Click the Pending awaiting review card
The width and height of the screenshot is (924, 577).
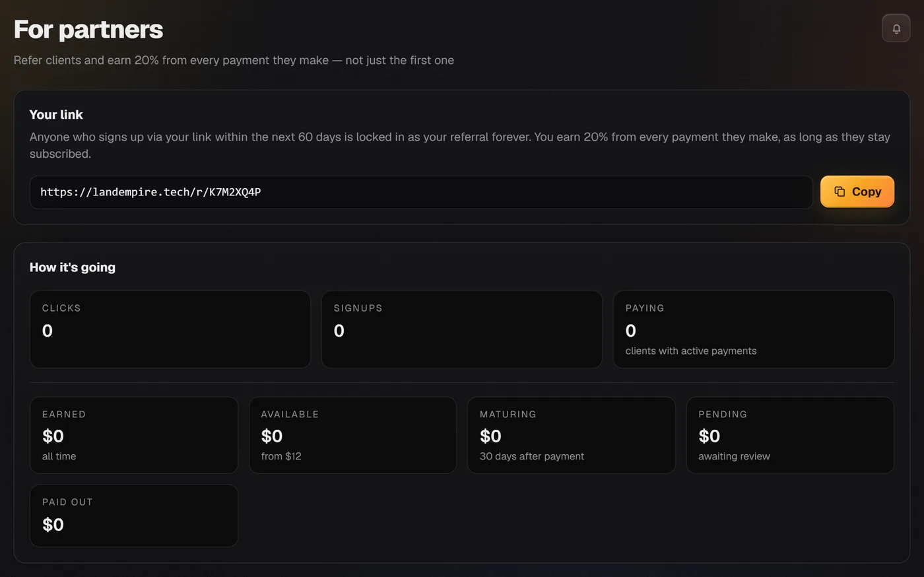tap(790, 435)
